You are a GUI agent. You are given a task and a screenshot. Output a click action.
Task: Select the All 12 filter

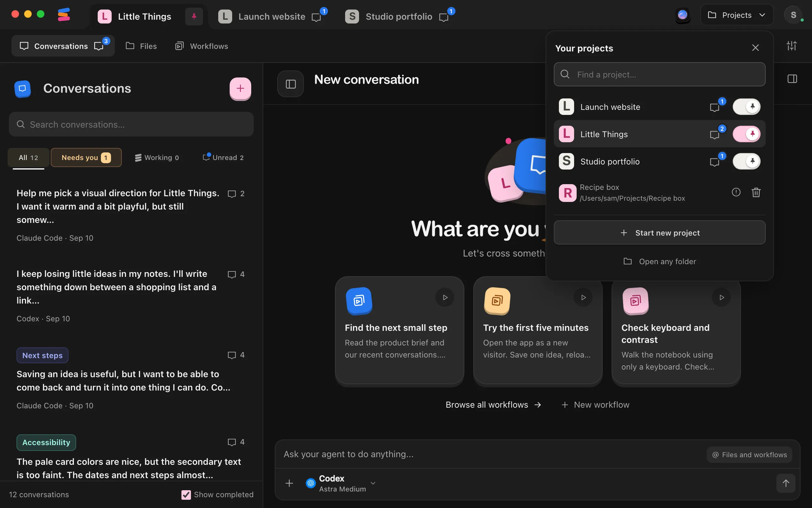[29, 157]
